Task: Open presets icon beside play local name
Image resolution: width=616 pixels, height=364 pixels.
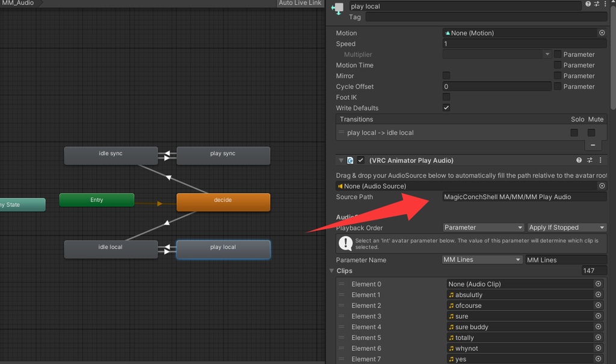Action: pos(596,4)
